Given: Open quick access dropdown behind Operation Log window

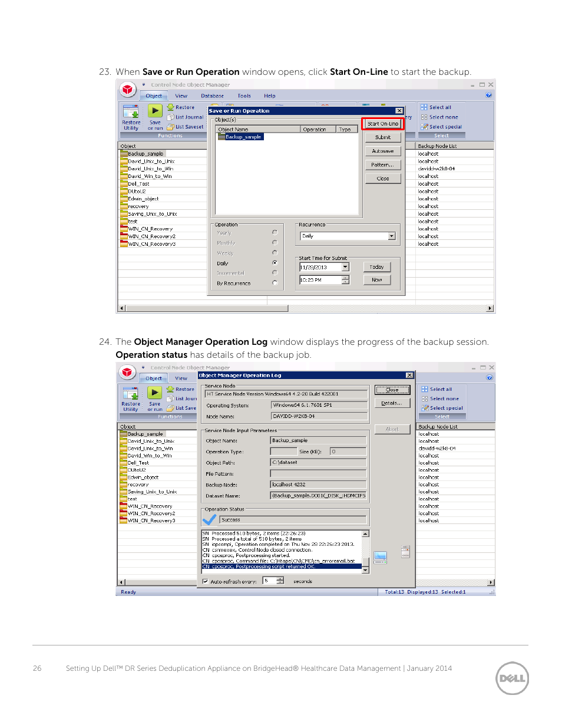Looking at the screenshot, I should click(x=143, y=367).
